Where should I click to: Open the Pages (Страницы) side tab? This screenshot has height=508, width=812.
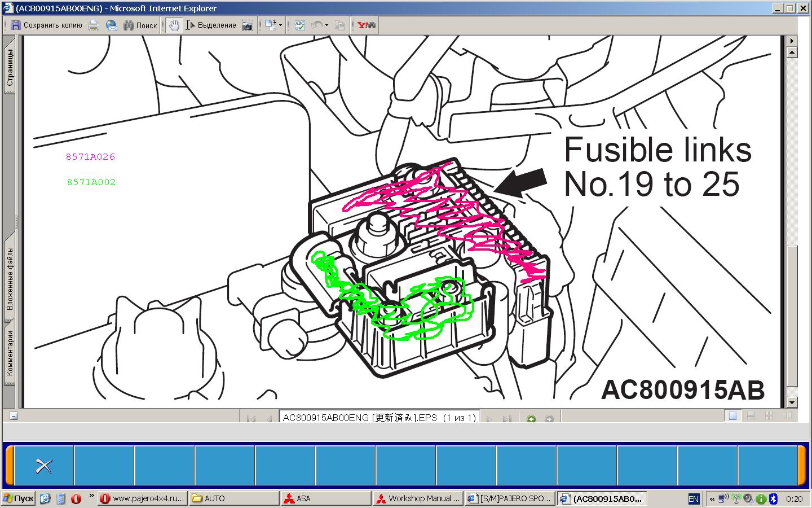(x=10, y=68)
